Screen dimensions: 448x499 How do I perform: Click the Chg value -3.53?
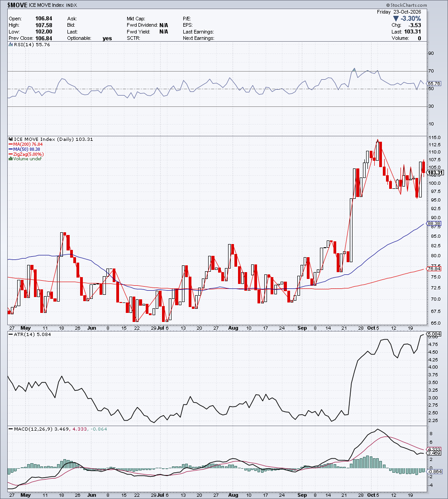(x=415, y=25)
